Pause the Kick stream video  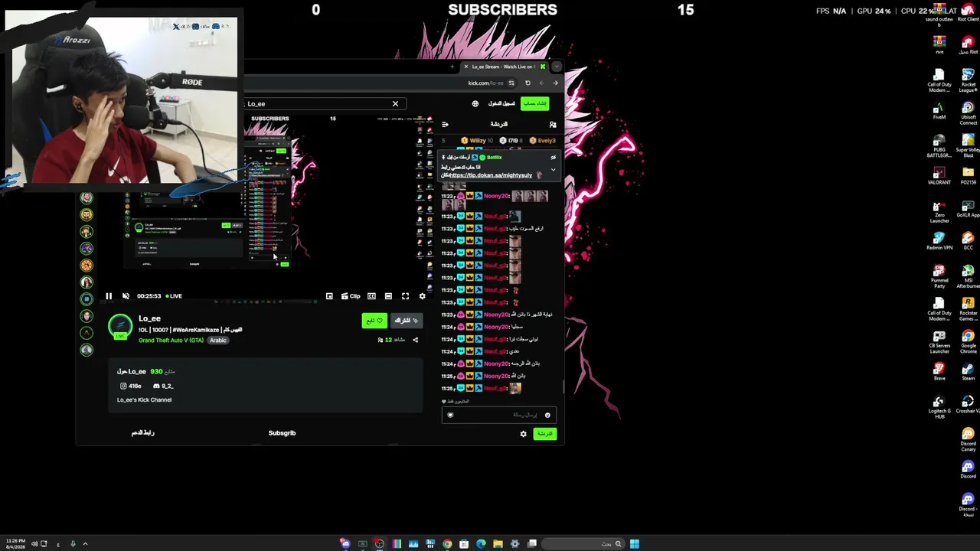(x=109, y=296)
